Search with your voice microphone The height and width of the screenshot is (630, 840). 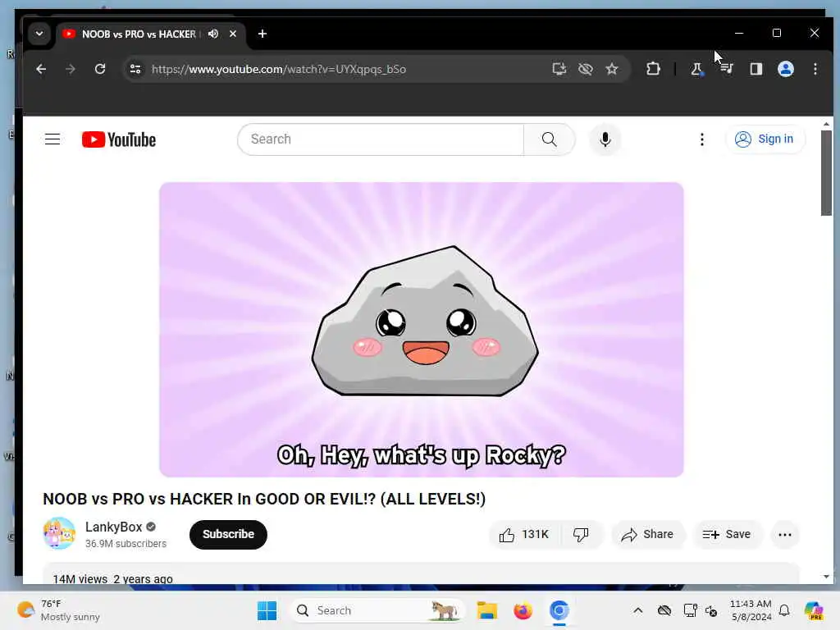point(605,139)
